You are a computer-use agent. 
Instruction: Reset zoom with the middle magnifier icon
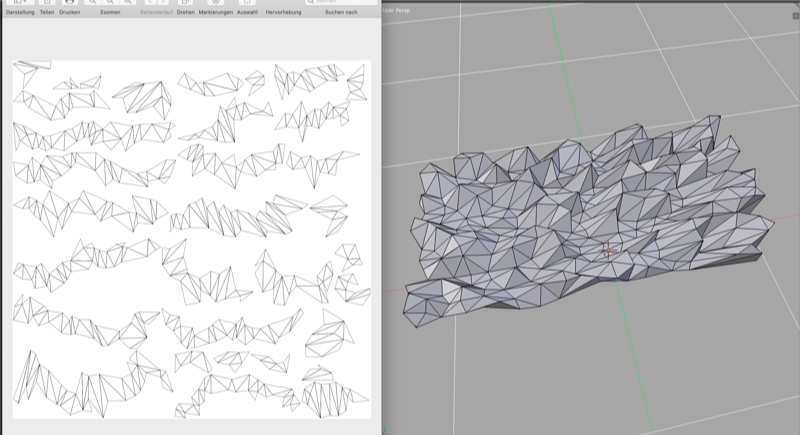pos(110,4)
